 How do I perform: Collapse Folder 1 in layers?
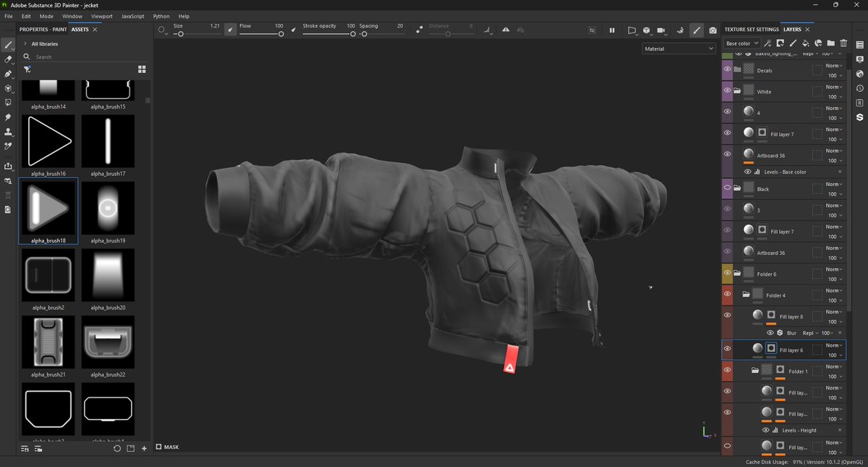tap(754, 371)
